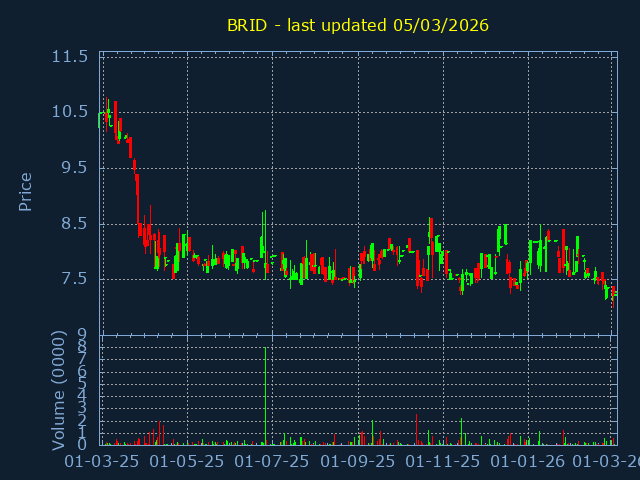This screenshot has height=480, width=640.
Task: Select the 7.5 price tick label
Action: [x=74, y=279]
